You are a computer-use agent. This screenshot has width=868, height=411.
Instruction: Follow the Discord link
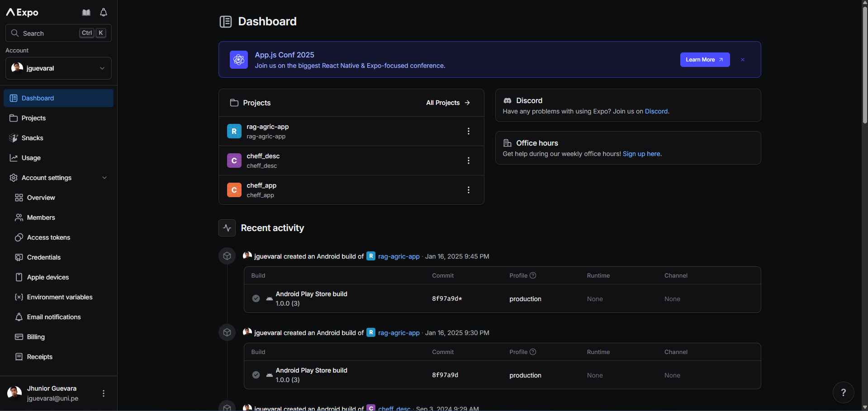656,111
